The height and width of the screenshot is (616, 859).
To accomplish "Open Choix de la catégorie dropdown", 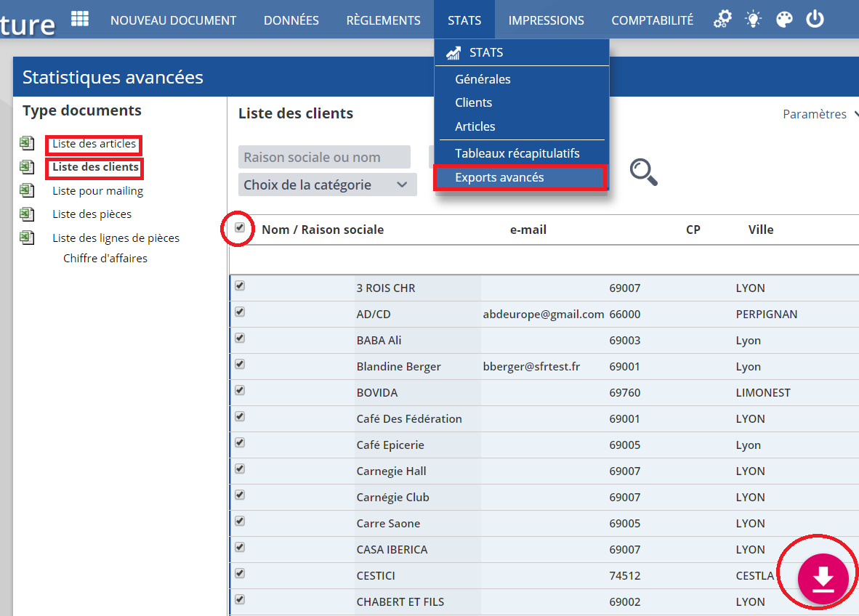I will (x=328, y=185).
